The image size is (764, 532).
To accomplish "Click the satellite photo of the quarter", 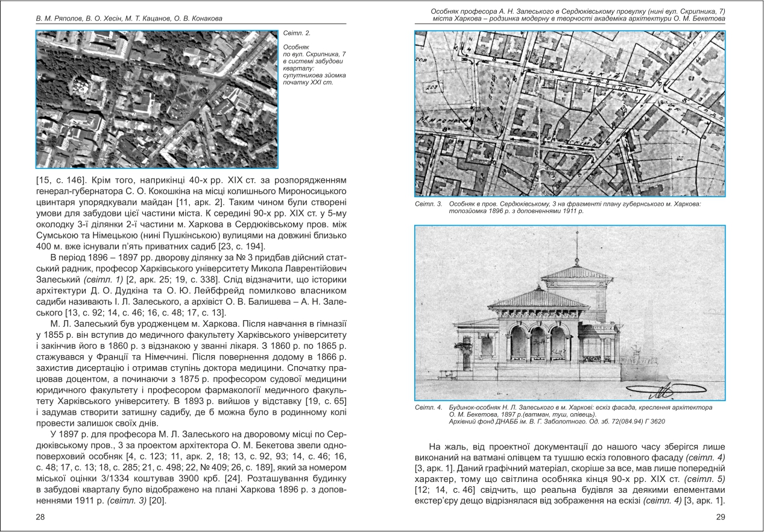I will (157, 98).
